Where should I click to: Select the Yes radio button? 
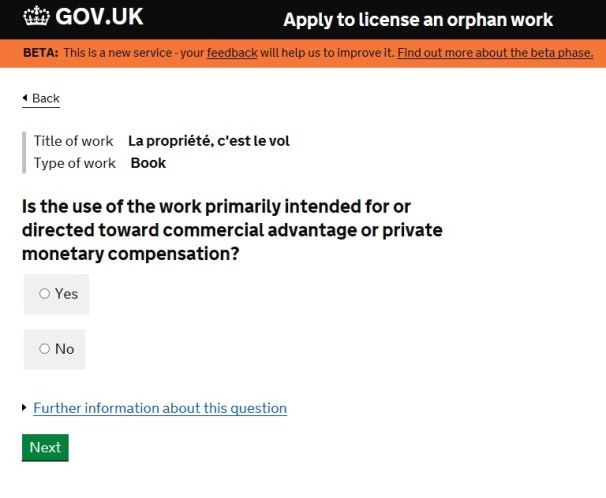(x=44, y=294)
